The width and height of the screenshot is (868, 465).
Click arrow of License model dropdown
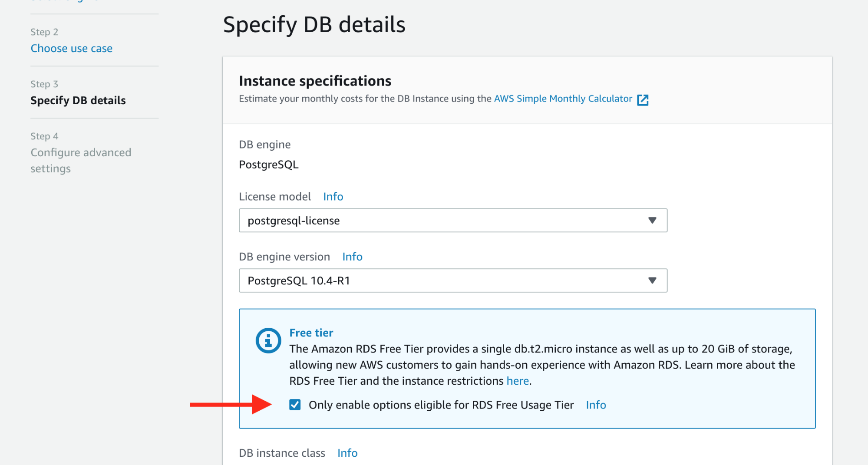click(652, 221)
